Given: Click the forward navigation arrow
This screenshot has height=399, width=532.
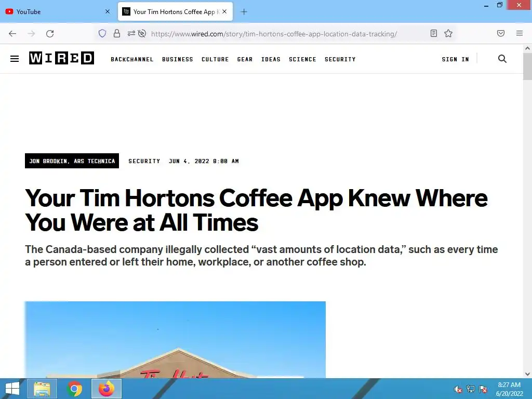Looking at the screenshot, I should 31,34.
